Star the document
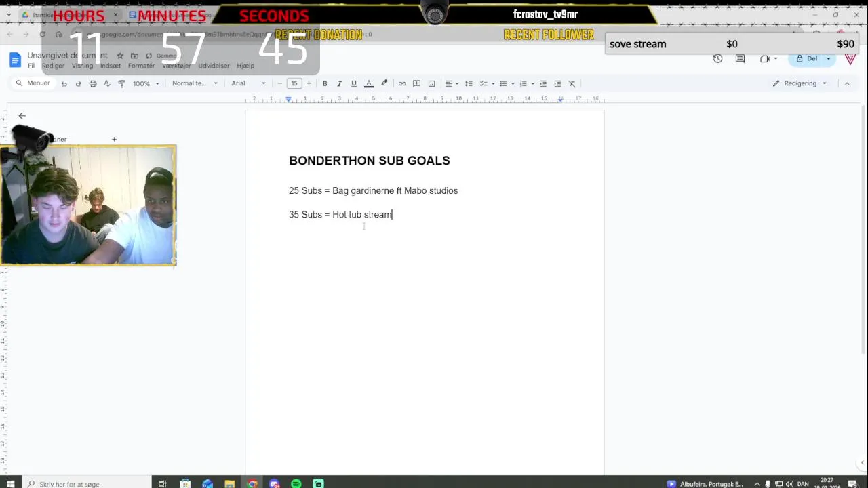 (120, 56)
